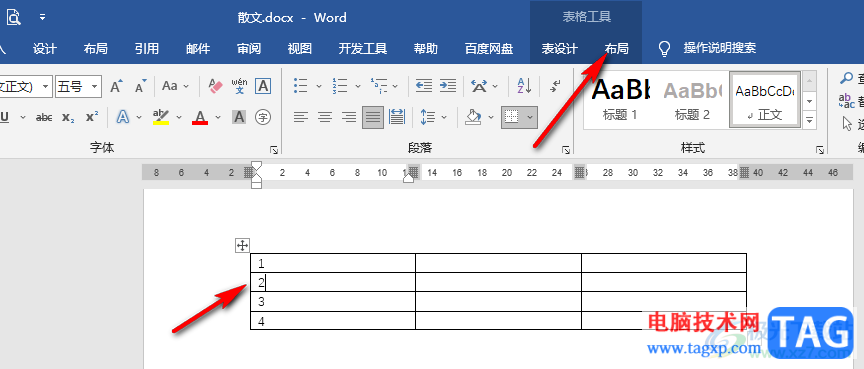The height and width of the screenshot is (369, 864).
Task: Increase paragraph indent
Action: click(448, 86)
